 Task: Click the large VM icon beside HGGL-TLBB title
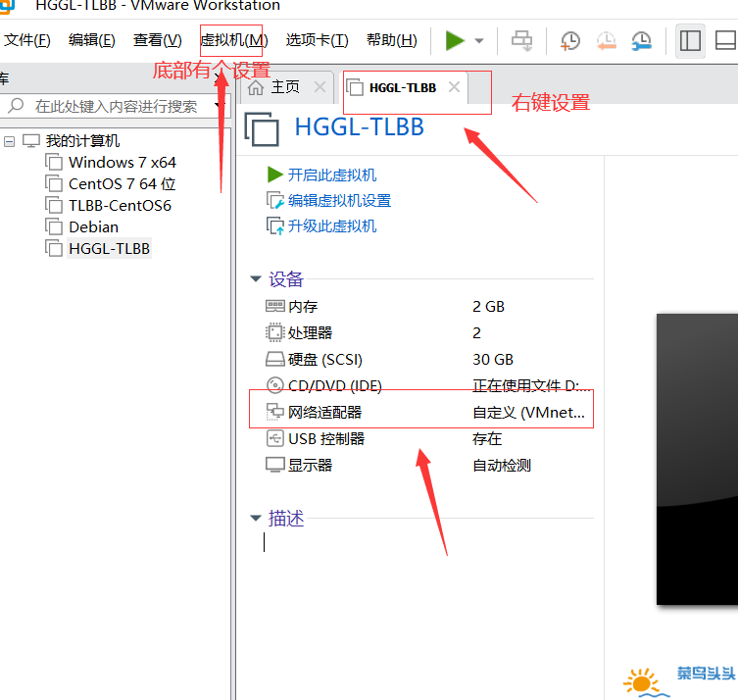tap(262, 129)
